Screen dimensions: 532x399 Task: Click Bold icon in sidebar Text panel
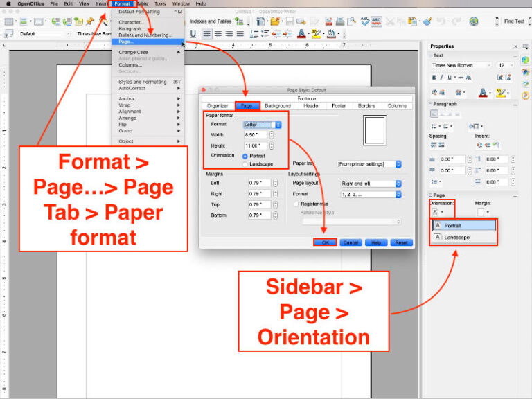(x=434, y=77)
